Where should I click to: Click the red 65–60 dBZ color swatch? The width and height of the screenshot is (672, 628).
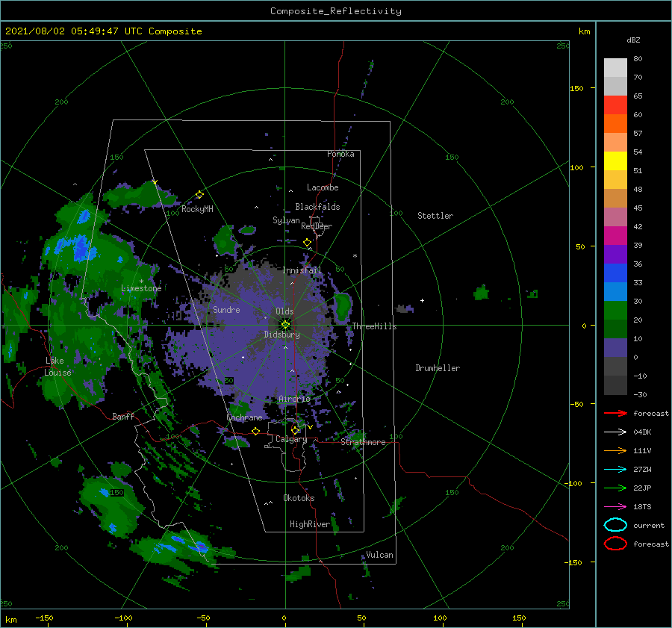[x=615, y=105]
